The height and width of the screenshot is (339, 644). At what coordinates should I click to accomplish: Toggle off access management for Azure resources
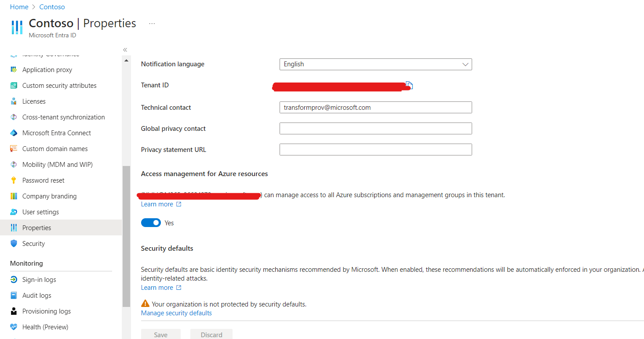coord(151,223)
